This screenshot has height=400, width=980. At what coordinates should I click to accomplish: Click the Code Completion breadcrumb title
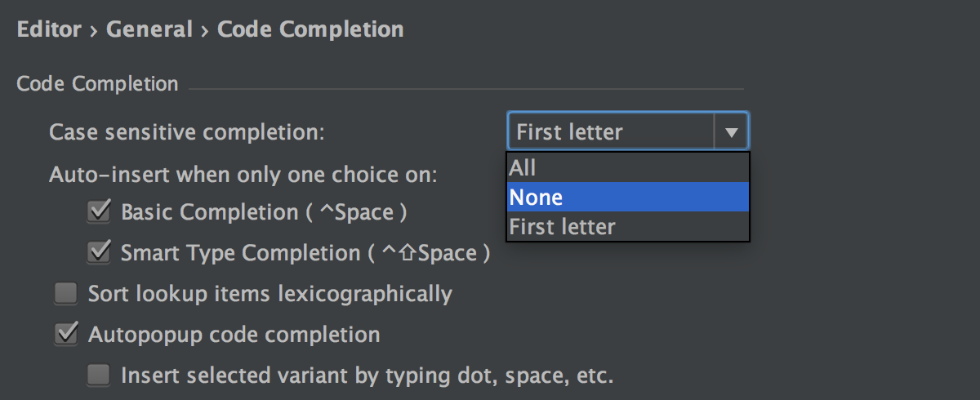tap(310, 30)
